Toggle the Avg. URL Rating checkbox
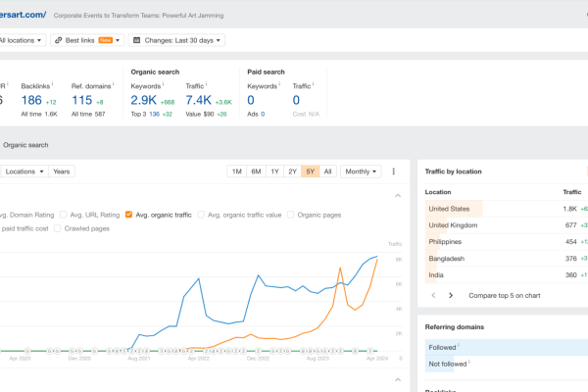Image resolution: width=588 pixels, height=392 pixels. pos(64,215)
